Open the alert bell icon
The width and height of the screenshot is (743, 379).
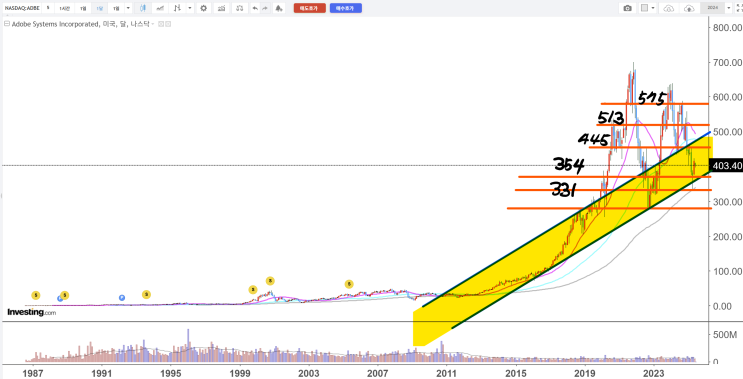point(279,8)
